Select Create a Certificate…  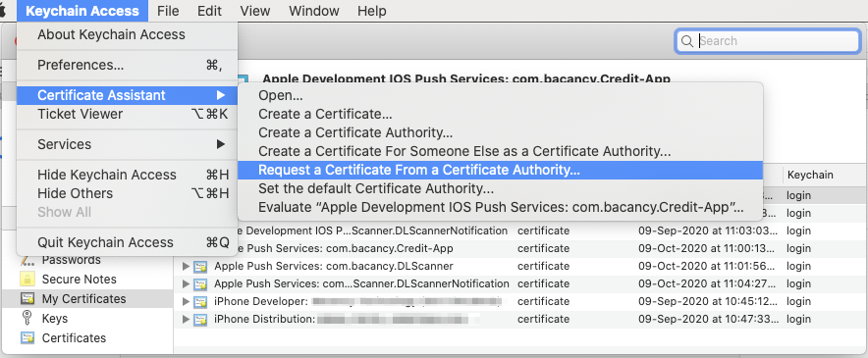click(x=501, y=114)
